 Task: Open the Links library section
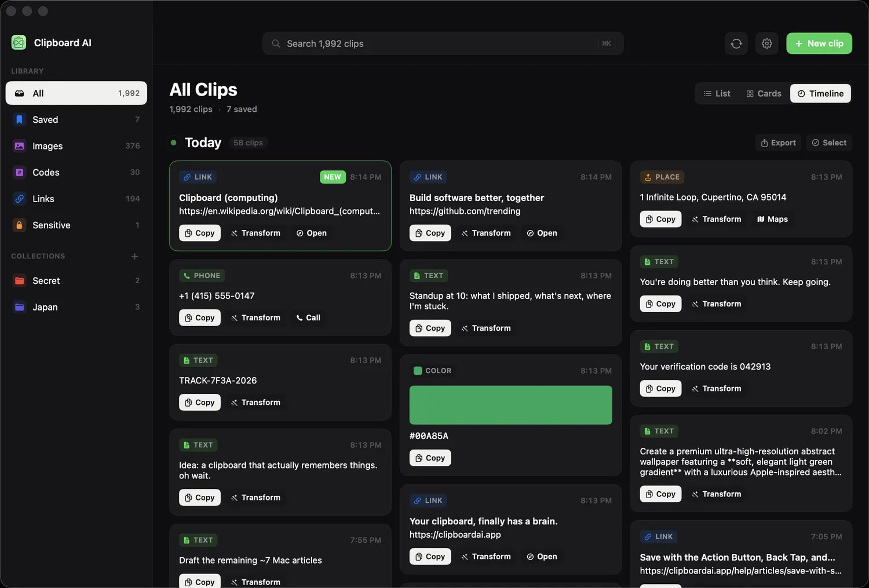[76, 199]
